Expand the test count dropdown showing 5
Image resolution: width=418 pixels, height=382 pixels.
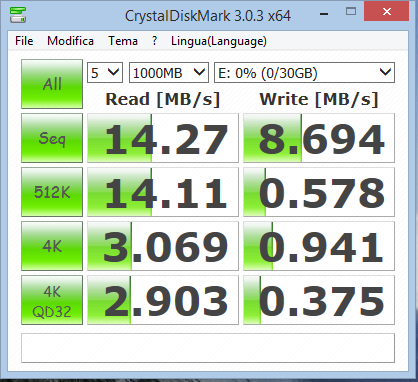pos(105,72)
